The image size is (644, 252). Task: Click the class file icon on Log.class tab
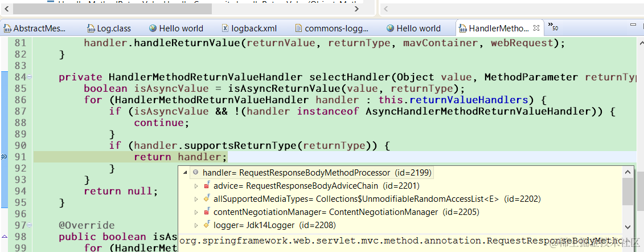[x=91, y=29]
